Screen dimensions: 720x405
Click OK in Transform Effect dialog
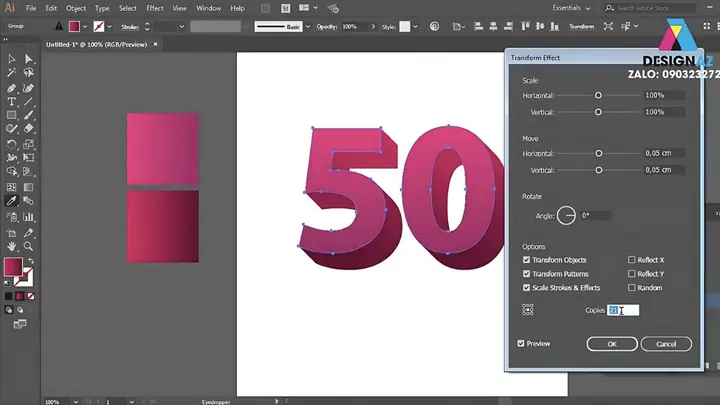coord(612,344)
